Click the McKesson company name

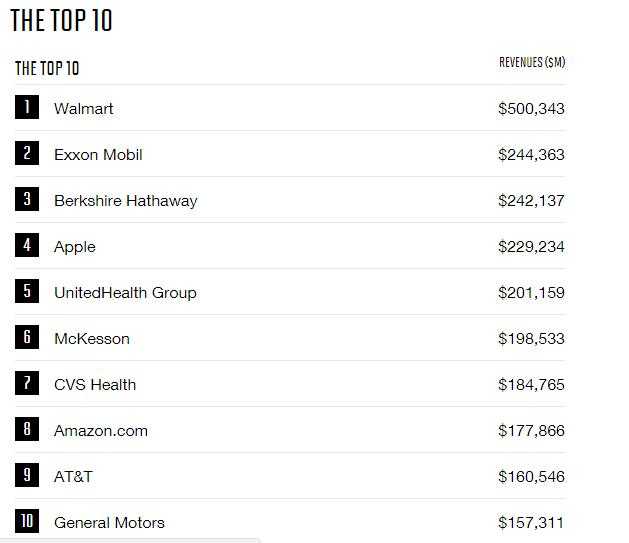click(92, 338)
